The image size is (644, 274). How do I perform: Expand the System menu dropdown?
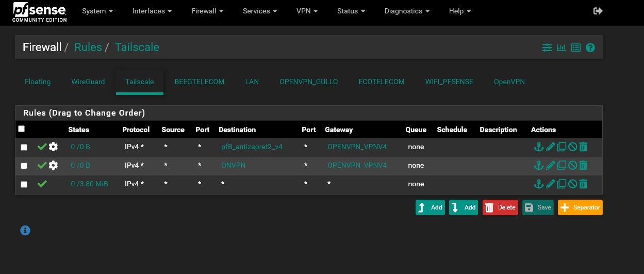[x=97, y=11]
